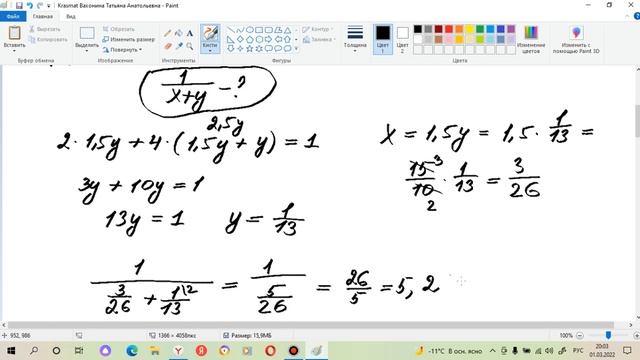Click the Save icon in title bar
640x360 pixels.
[x=19, y=6]
